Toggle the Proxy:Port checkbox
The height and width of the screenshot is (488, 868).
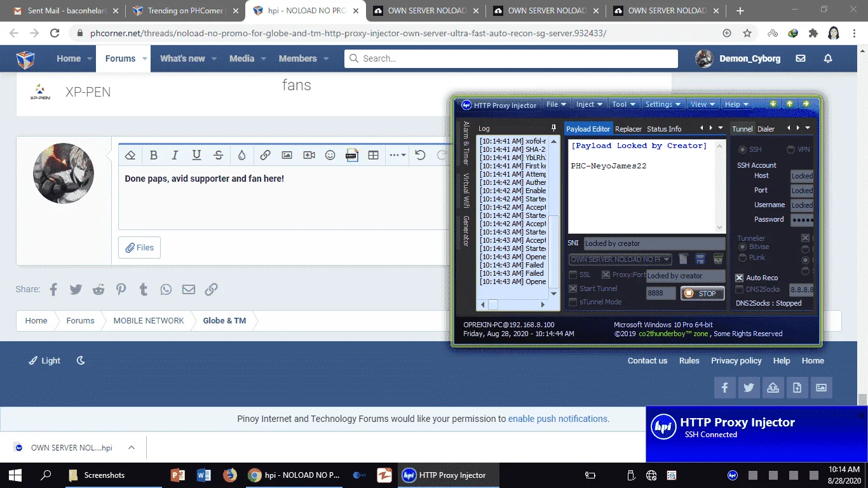[606, 275]
